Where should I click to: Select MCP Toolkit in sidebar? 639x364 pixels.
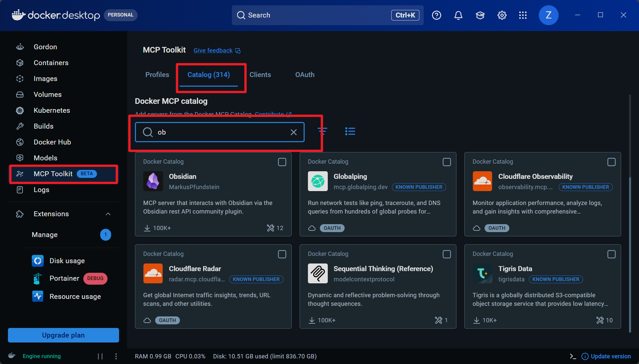[x=64, y=174]
